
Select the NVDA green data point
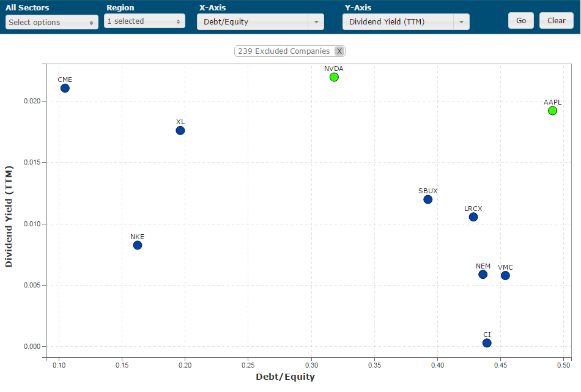tap(334, 77)
